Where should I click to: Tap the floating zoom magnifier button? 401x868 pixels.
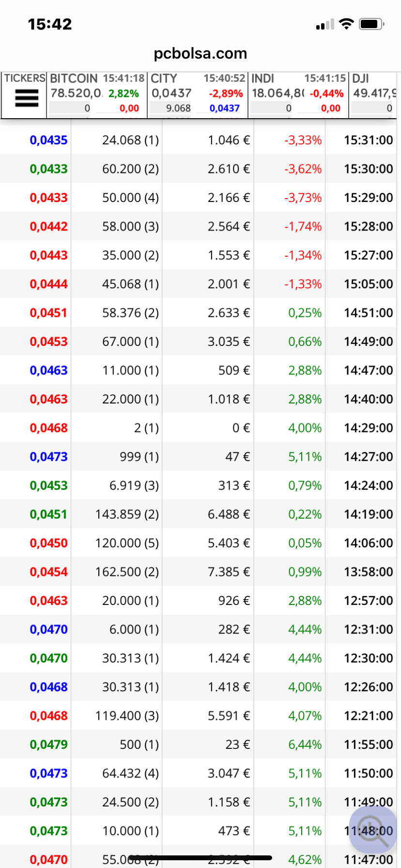(372, 830)
